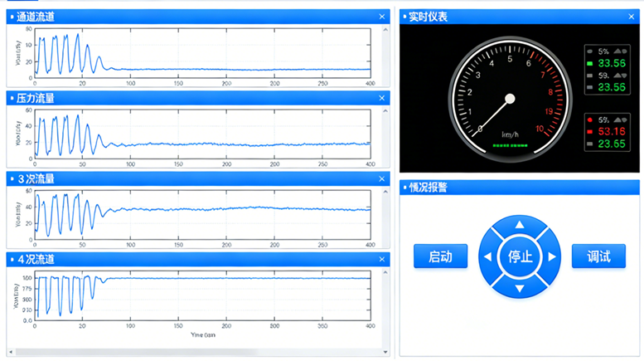Close the 4况流道 chart panel
Viewport: 644px width, 361px height.
click(x=382, y=260)
